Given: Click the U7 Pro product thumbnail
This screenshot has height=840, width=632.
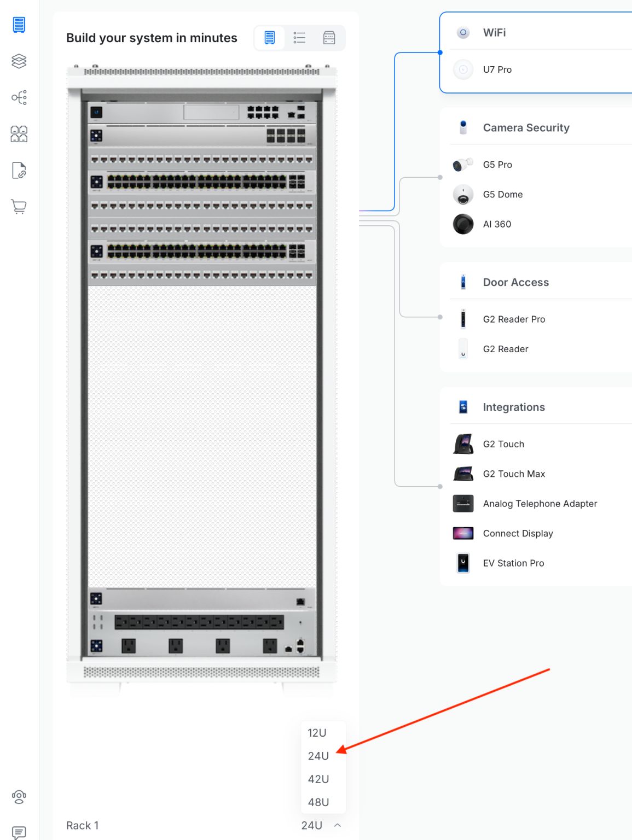Looking at the screenshot, I should (463, 69).
